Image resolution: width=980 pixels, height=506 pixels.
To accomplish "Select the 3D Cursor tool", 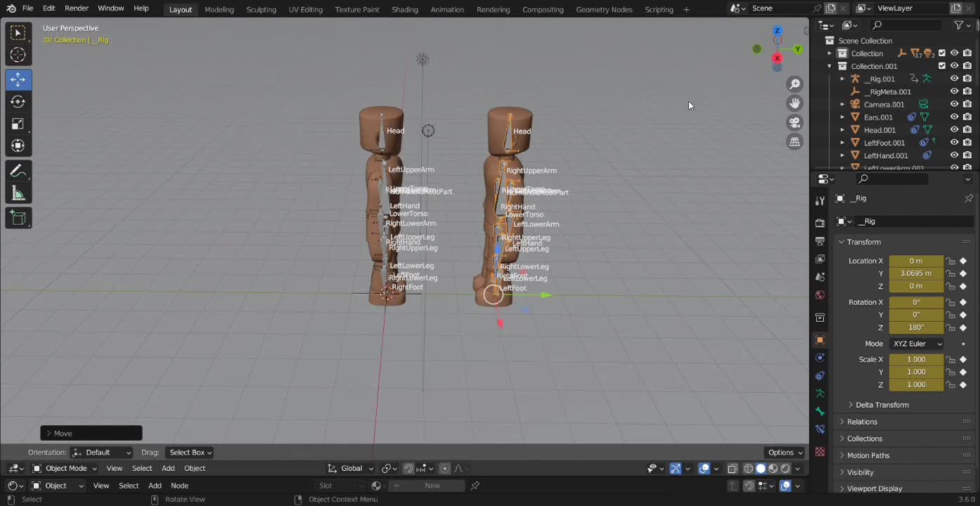I will click(18, 55).
